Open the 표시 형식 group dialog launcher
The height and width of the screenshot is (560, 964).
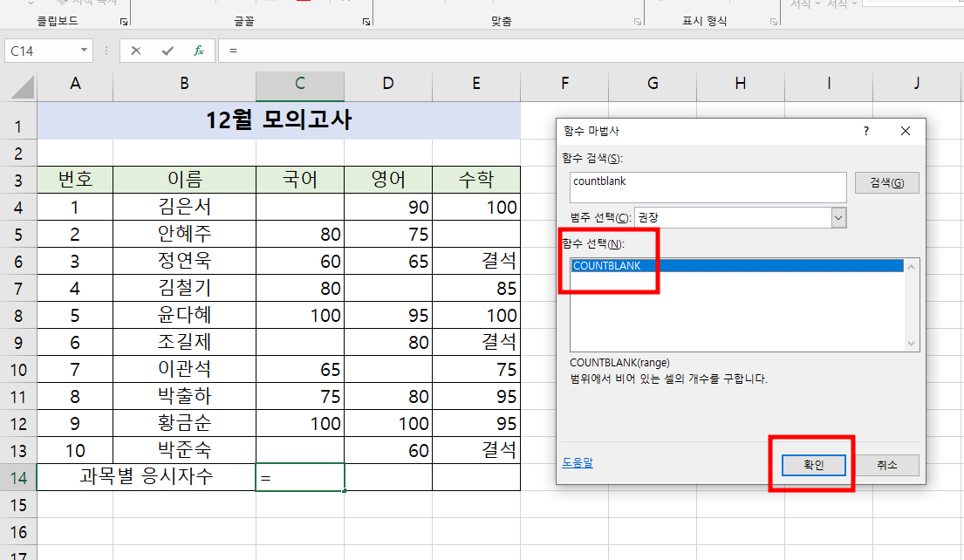click(774, 22)
